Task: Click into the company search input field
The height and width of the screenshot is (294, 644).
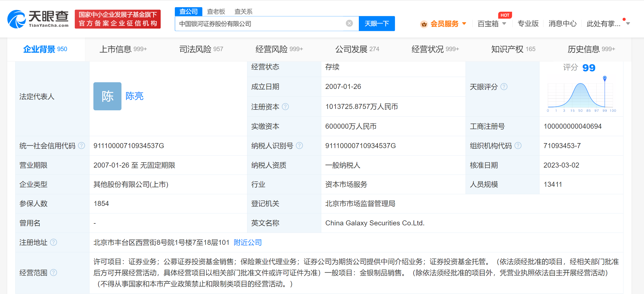Action: tap(258, 24)
